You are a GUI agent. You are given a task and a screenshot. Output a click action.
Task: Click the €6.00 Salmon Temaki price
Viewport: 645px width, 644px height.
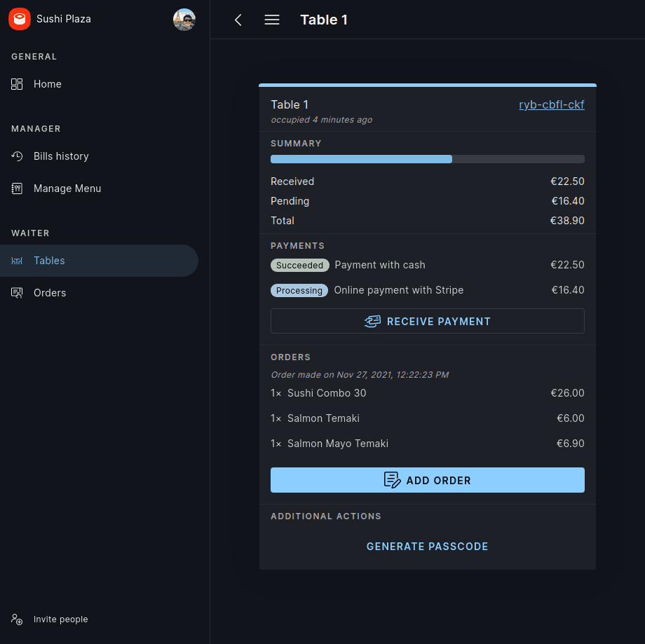click(570, 418)
